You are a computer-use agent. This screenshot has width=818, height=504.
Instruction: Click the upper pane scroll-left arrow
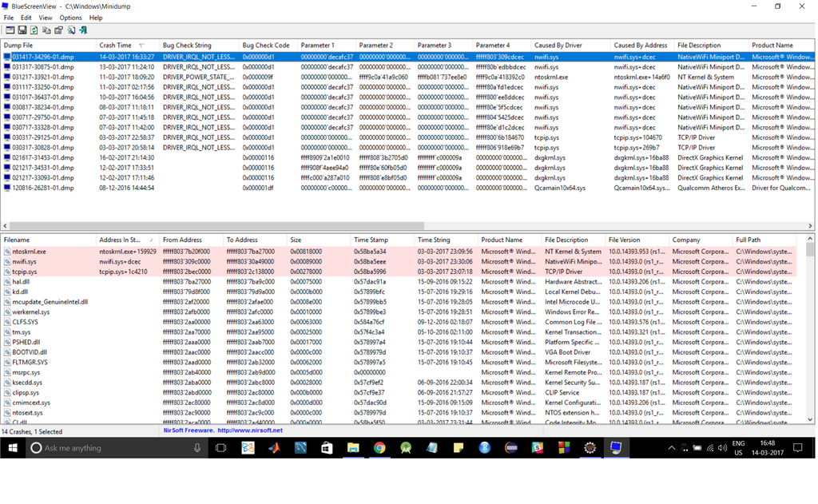pos(5,226)
